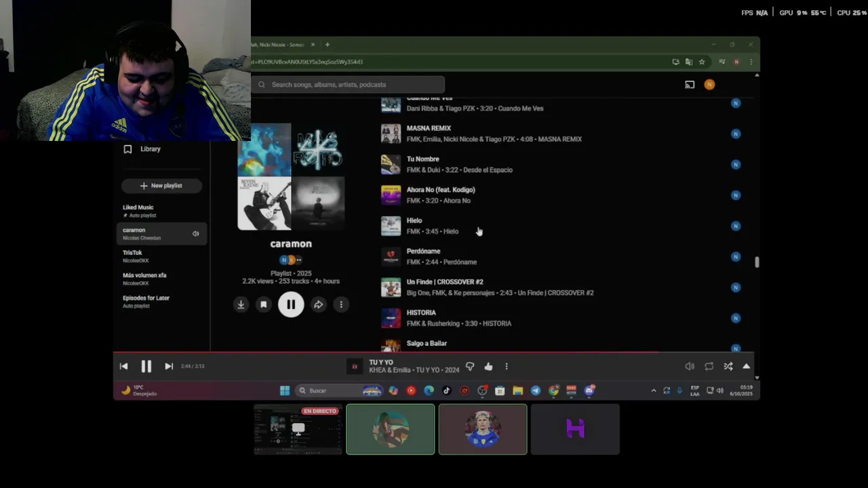
Task: Open Liked Music auto playlist
Action: pyautogui.click(x=161, y=211)
